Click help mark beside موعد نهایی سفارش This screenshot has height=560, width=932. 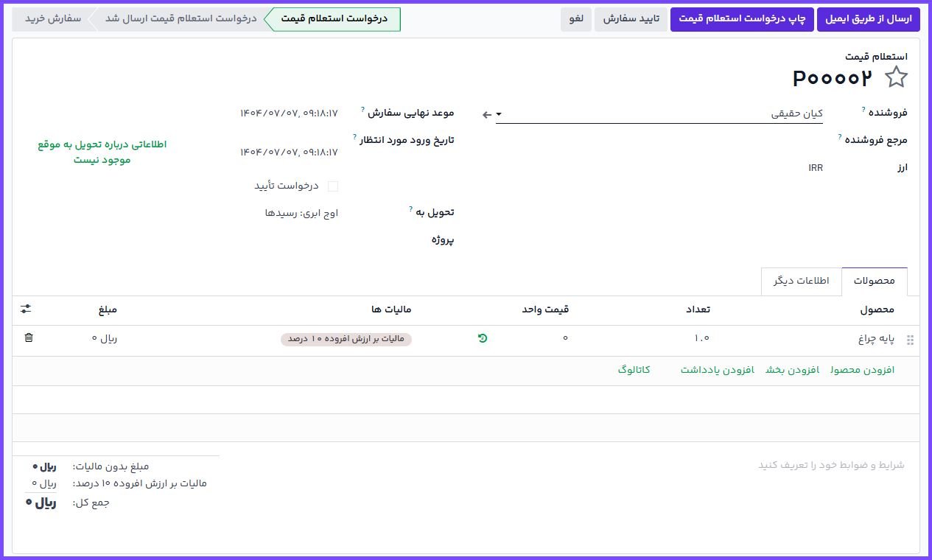(x=362, y=109)
